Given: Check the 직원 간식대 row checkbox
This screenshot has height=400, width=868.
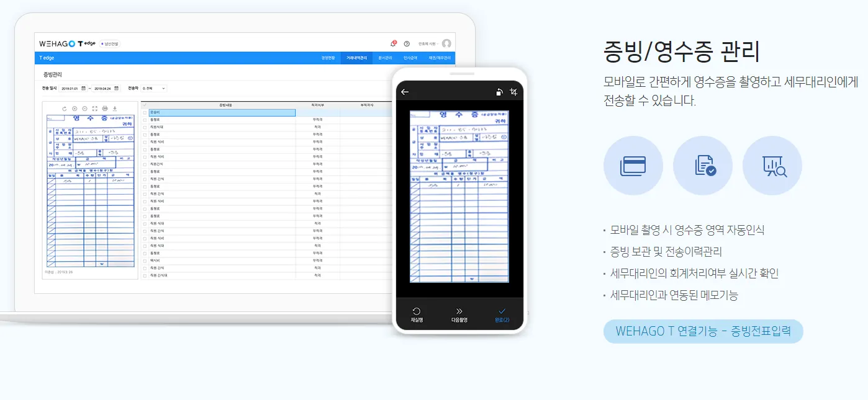Looking at the screenshot, I should [x=145, y=275].
